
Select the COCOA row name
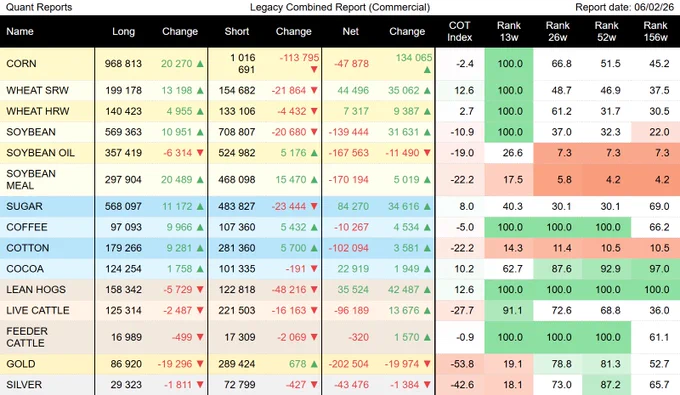click(x=25, y=269)
